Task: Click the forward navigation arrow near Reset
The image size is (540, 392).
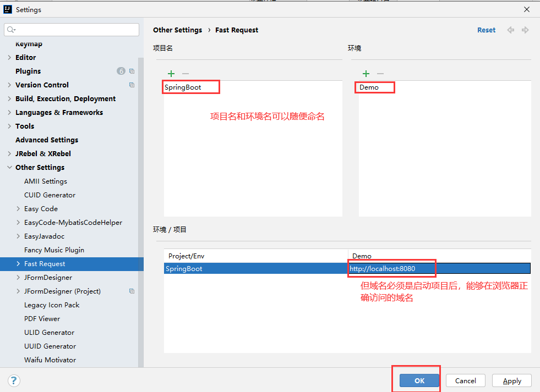Action: click(x=524, y=30)
